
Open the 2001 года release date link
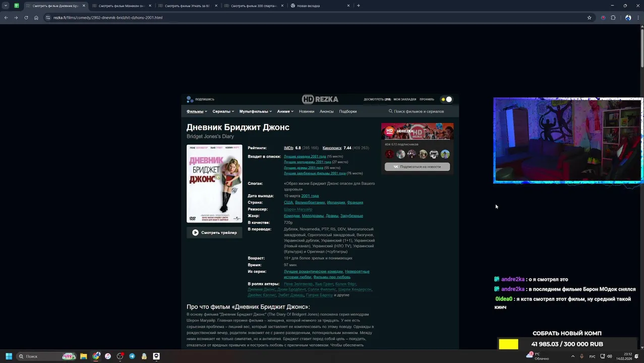[x=310, y=196]
